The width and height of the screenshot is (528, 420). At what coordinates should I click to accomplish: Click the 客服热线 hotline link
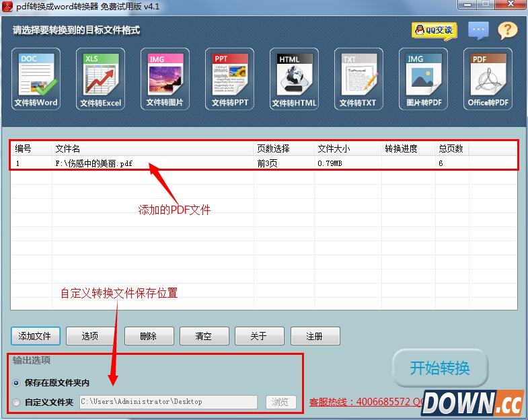(365, 402)
